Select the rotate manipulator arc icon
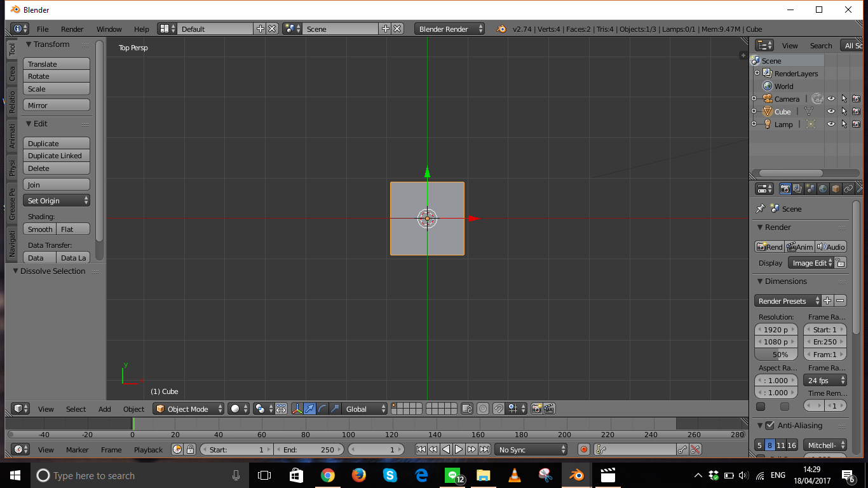868x488 pixels. [322, 409]
